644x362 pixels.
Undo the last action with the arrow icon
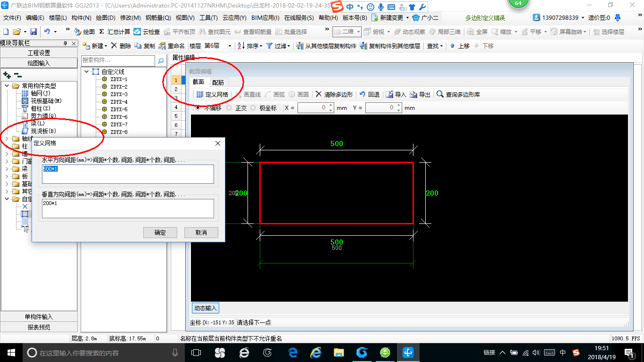(x=47, y=32)
